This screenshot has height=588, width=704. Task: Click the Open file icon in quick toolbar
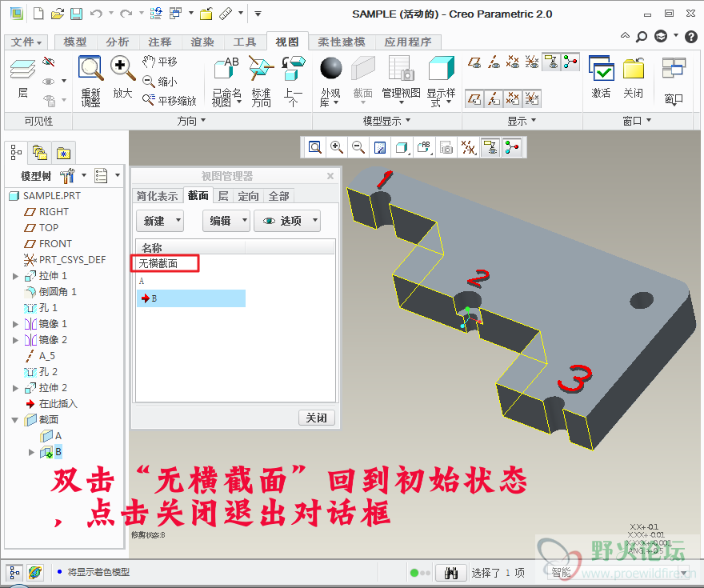tap(58, 14)
